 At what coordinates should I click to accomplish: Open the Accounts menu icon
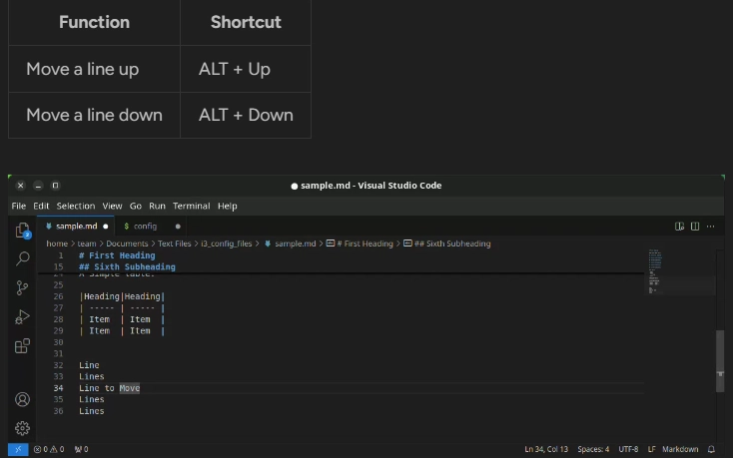coord(22,400)
